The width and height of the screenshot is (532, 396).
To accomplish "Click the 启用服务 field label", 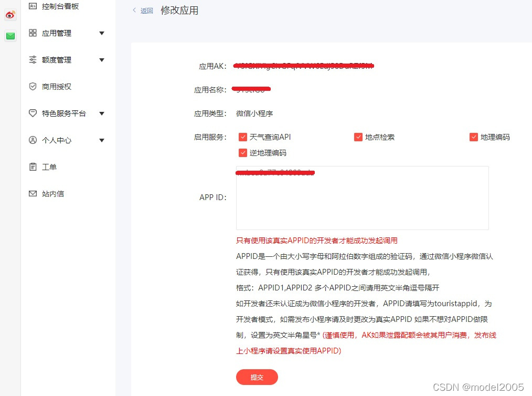I will click(210, 137).
